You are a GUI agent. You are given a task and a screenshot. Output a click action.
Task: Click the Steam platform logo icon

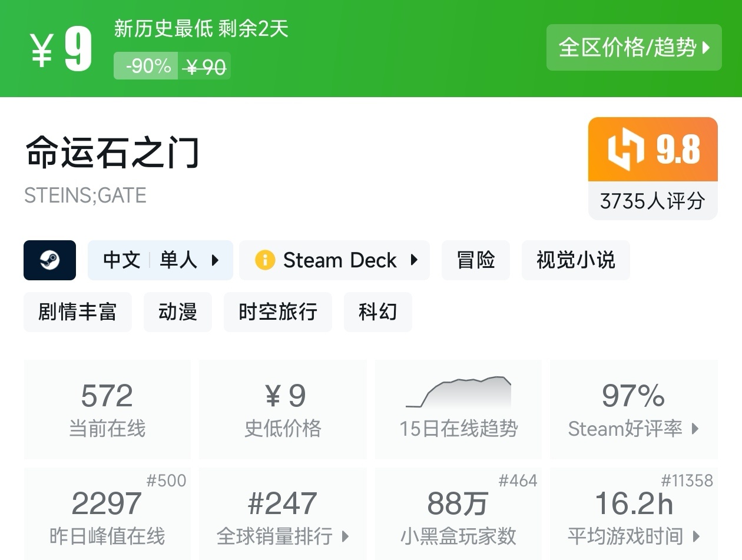coord(50,260)
